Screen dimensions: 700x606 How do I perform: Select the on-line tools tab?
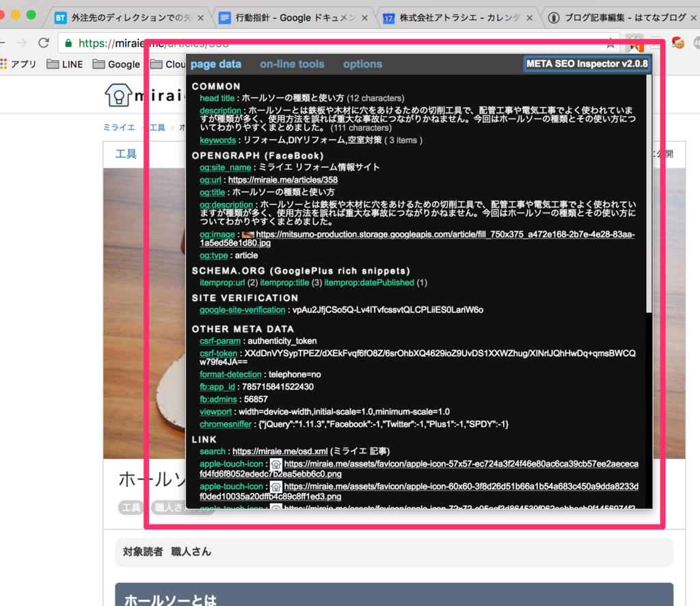(x=292, y=64)
